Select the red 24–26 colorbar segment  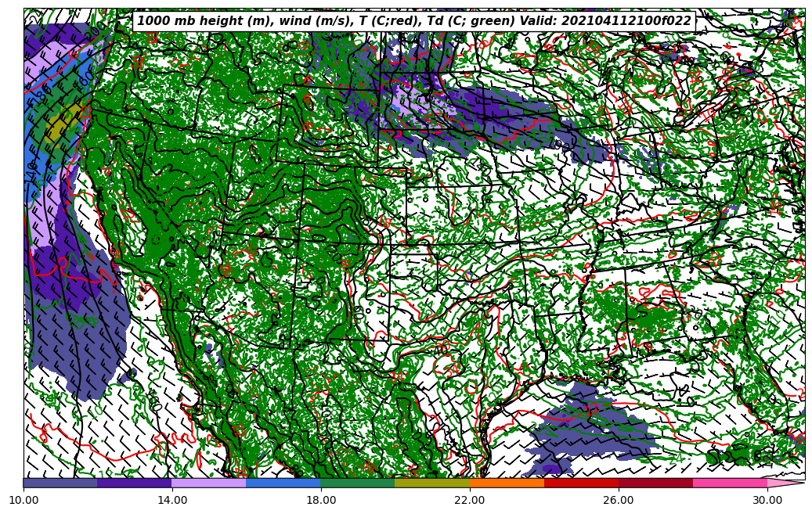coord(581,483)
